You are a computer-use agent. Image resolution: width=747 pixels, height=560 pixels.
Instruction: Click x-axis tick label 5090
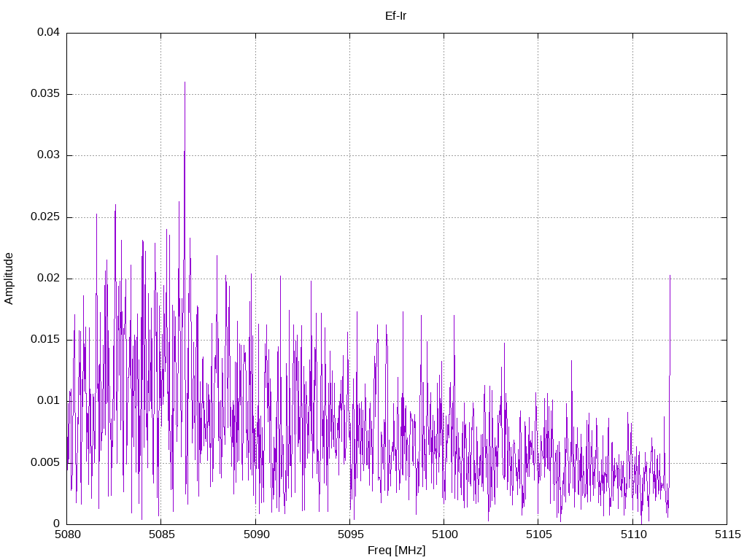click(256, 534)
